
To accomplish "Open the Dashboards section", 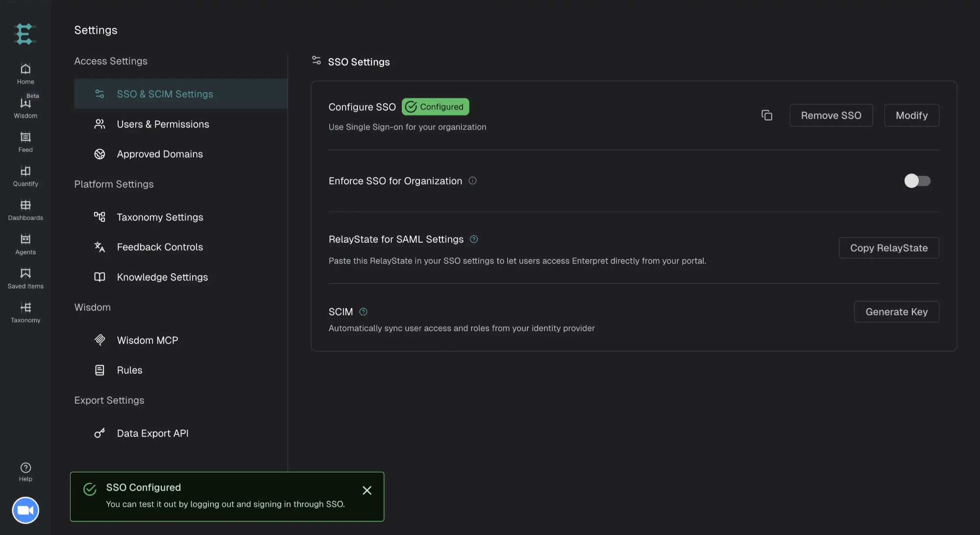I will pos(25,210).
